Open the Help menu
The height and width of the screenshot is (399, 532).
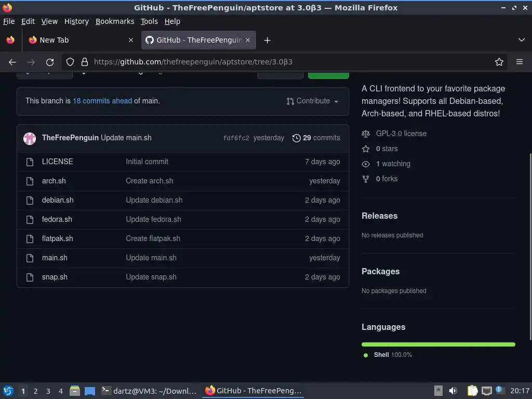tap(172, 21)
